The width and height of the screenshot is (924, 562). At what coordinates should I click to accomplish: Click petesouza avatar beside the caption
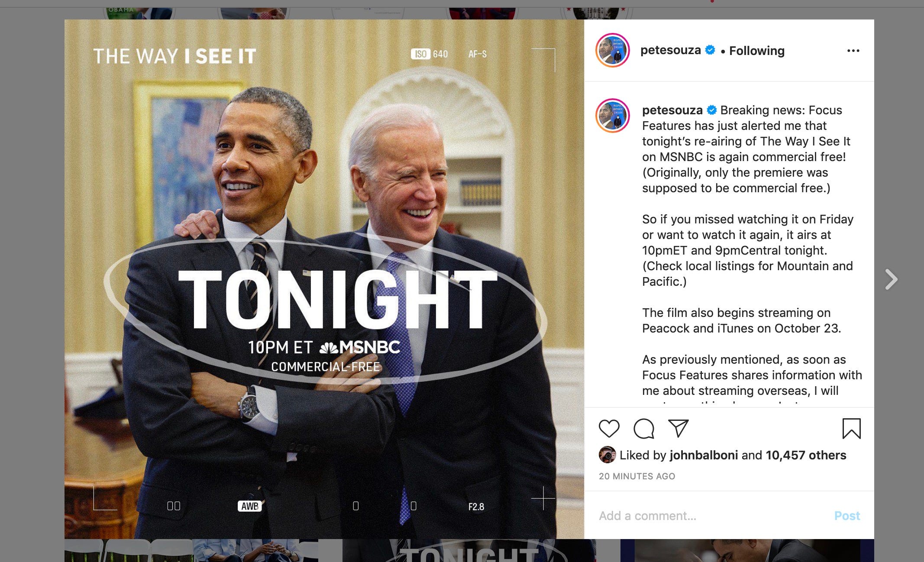point(612,115)
